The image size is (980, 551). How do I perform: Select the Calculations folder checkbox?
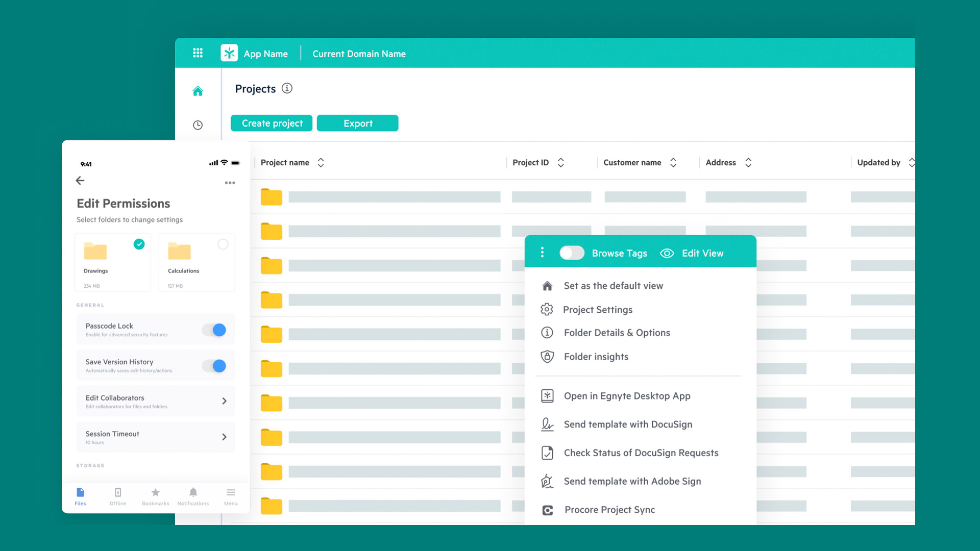(x=223, y=244)
